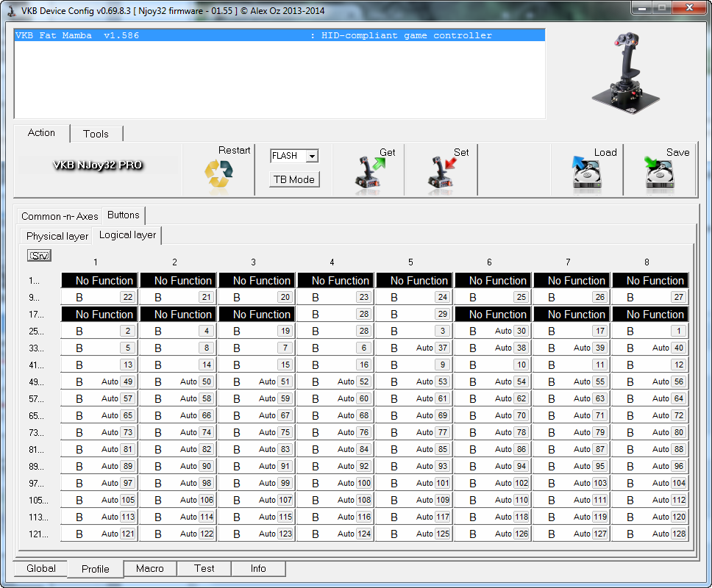
Task: Select VKB Fat Mamba device list entry
Action: 280,35
